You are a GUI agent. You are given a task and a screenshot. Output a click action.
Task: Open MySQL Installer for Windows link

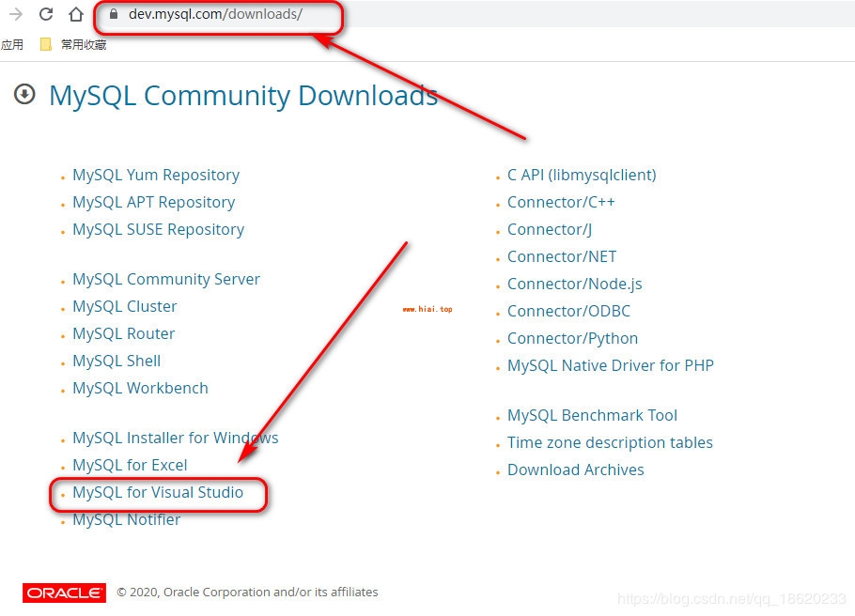(176, 438)
